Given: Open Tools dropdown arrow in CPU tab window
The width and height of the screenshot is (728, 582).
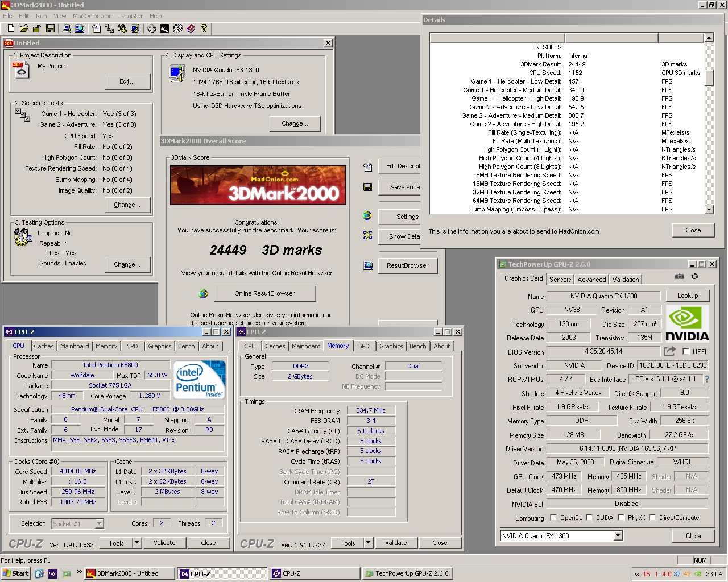Looking at the screenshot, I should (136, 543).
